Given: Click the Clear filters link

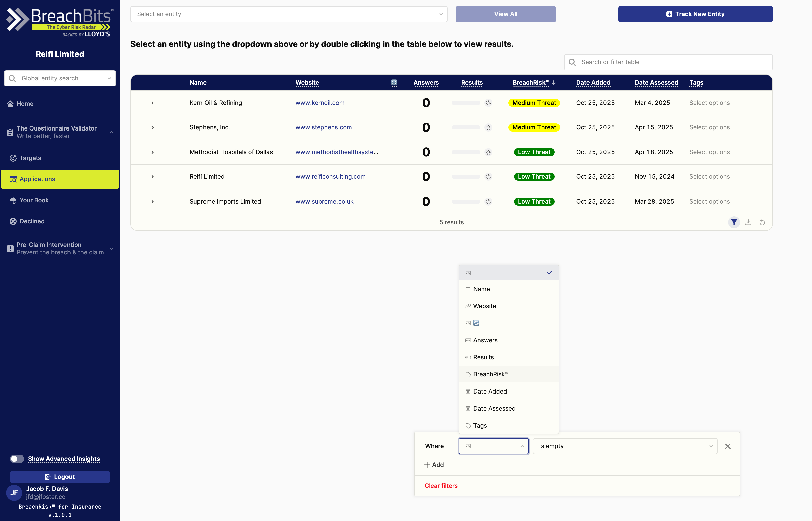Looking at the screenshot, I should [441, 485].
